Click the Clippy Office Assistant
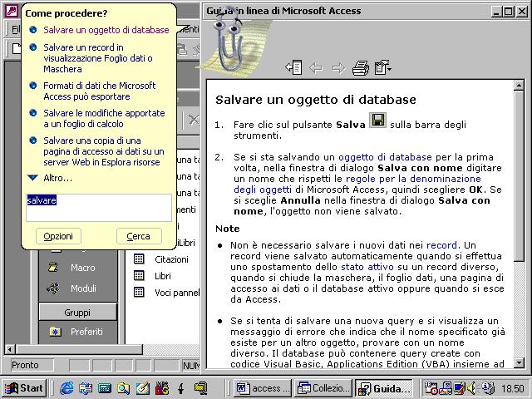Viewport: 532px width, 399px height. click(x=230, y=41)
